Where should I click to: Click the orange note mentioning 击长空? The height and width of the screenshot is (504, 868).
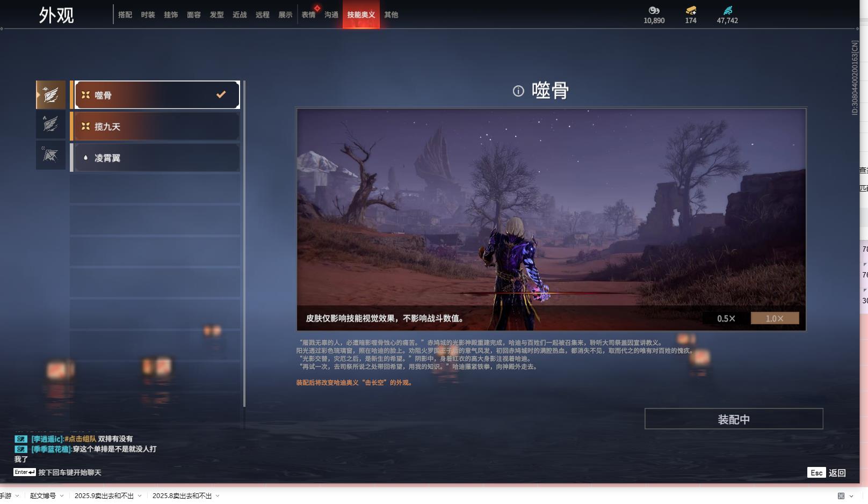[x=354, y=383]
